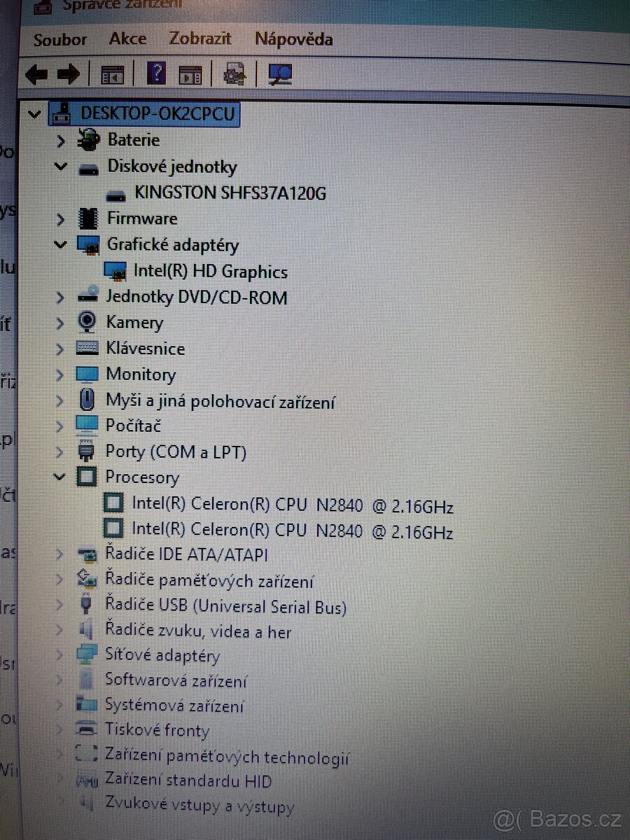Collapse the Procesory category
Image resolution: width=630 pixels, height=840 pixels.
click(59, 477)
